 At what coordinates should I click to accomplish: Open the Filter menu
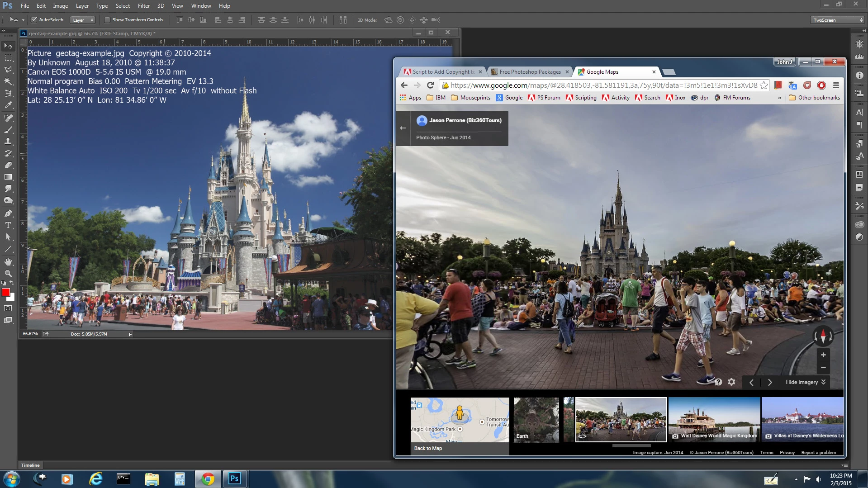pos(143,6)
